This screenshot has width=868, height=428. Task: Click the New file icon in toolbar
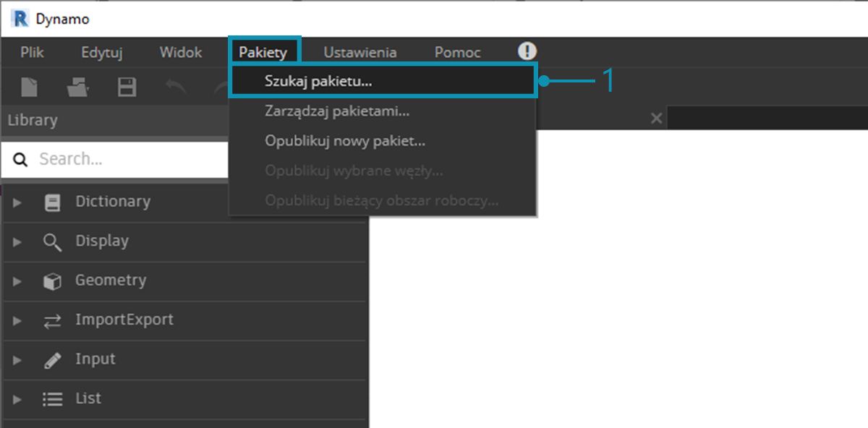29,87
